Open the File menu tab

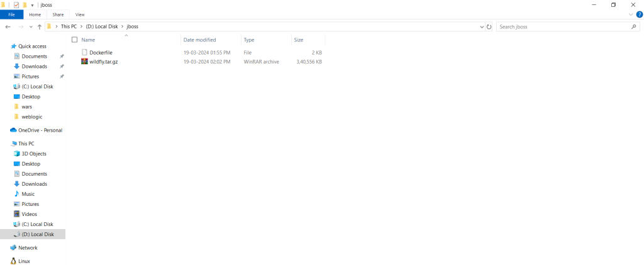(x=11, y=14)
